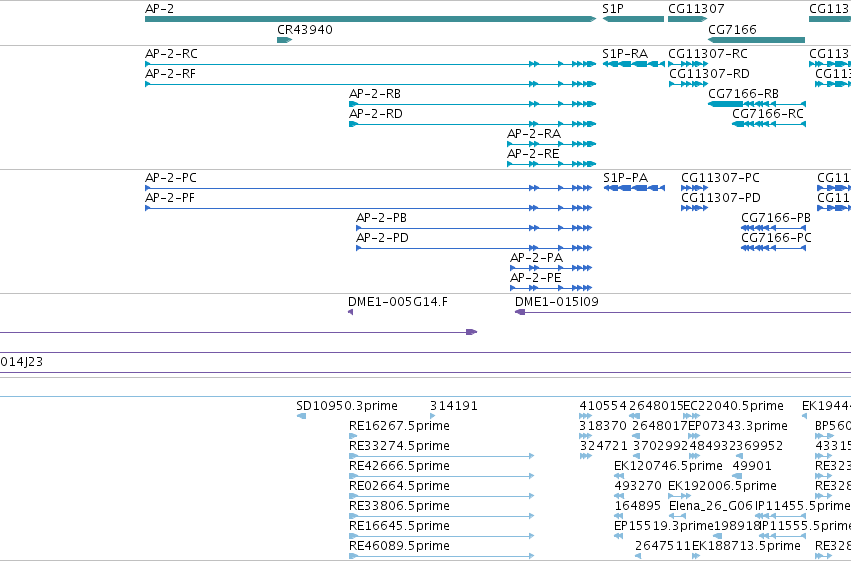The width and height of the screenshot is (851, 561).
Task: Click protein CG7166-PC
Action: click(x=773, y=248)
